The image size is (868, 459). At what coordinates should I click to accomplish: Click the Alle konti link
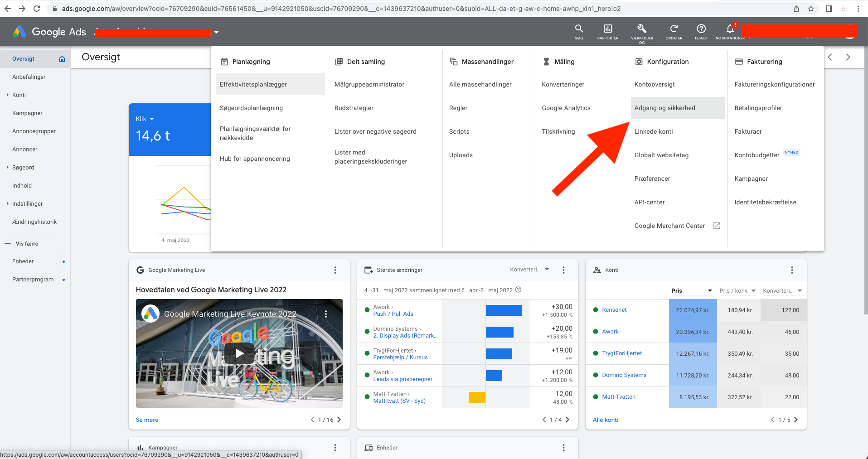(x=606, y=420)
